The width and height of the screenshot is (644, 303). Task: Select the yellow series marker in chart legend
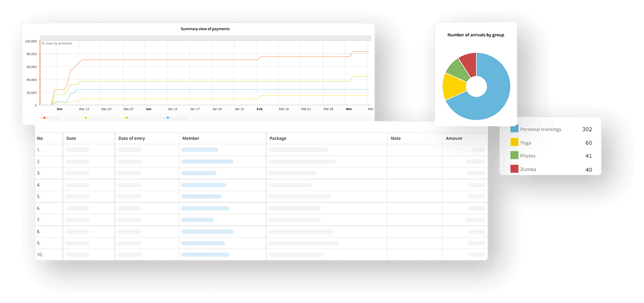86,118
